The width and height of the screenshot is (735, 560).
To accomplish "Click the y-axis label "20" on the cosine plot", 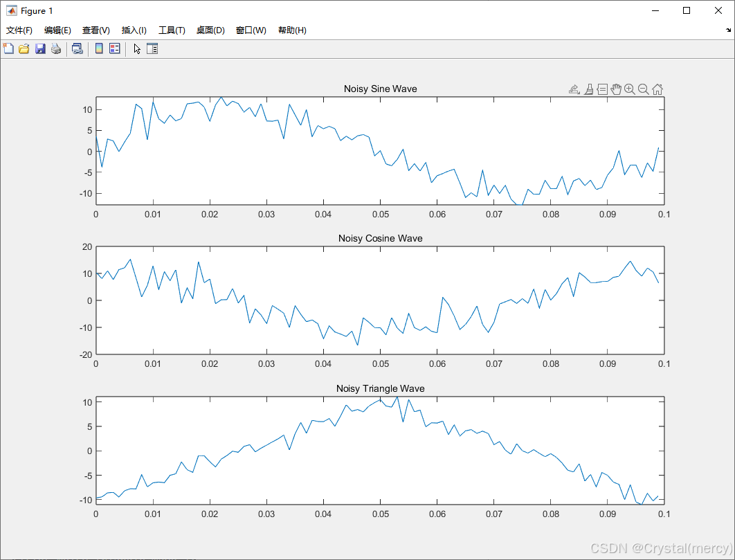I will [87, 246].
